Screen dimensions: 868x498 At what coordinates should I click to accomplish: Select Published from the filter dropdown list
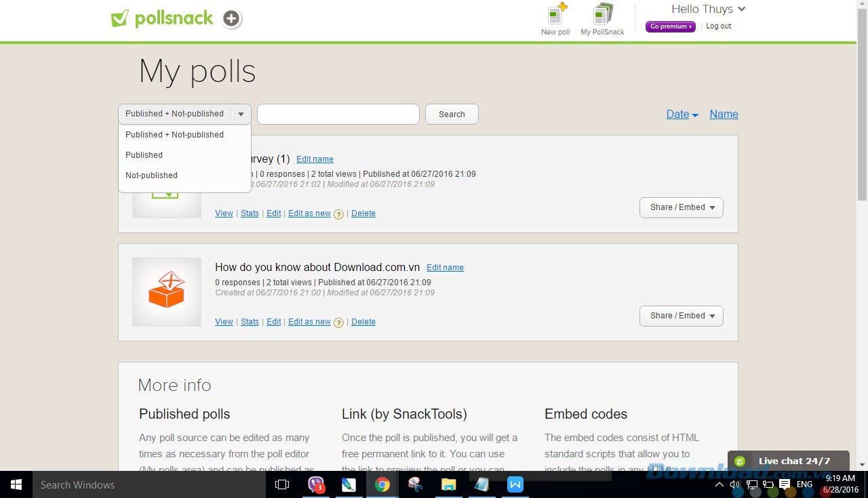click(144, 155)
